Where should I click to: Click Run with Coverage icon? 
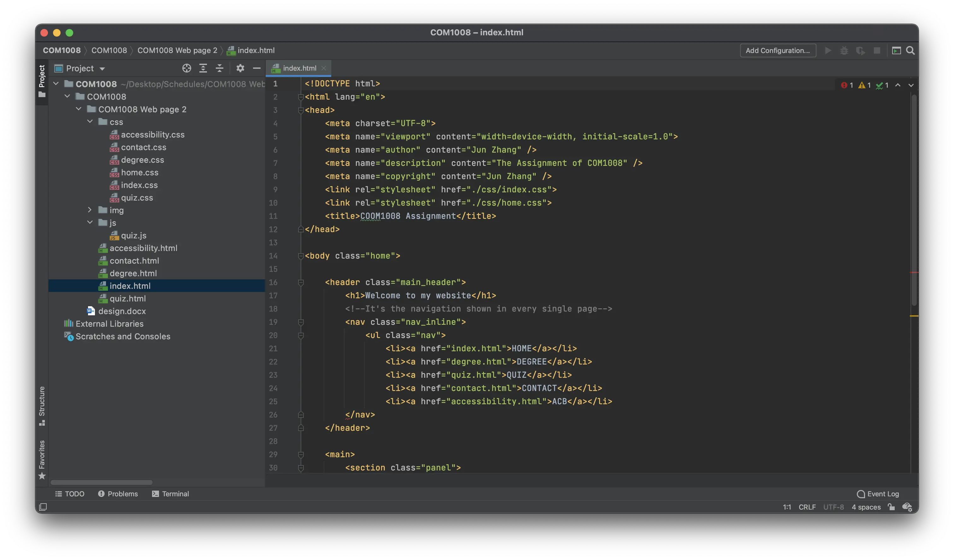point(860,50)
